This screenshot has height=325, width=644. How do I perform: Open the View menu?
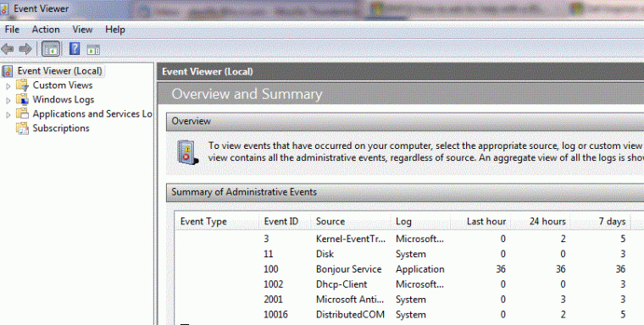pos(82,30)
